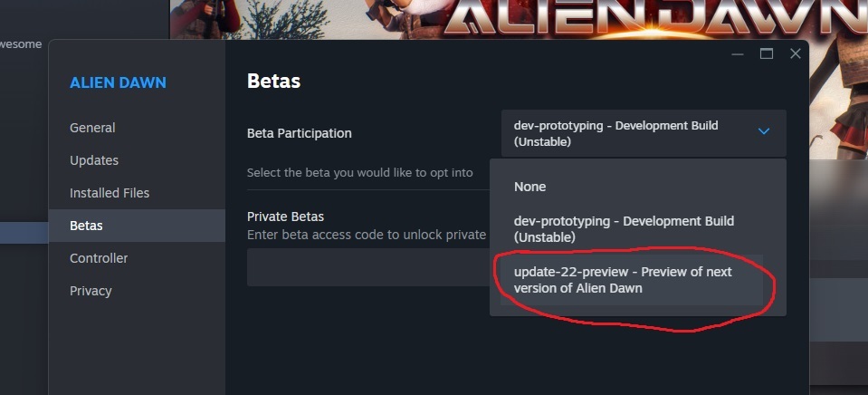The width and height of the screenshot is (868, 395).
Task: Switch to the Privacy section
Action: coord(91,291)
